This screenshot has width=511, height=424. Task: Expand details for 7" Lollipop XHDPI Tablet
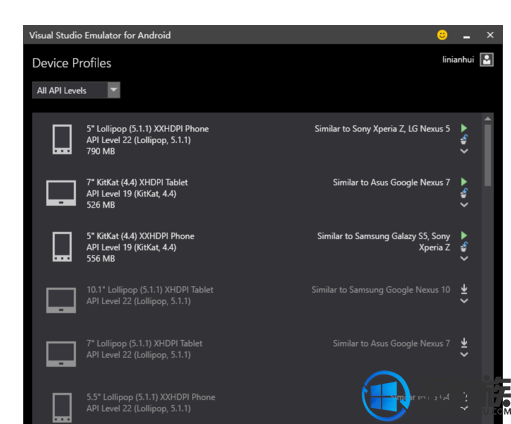click(x=464, y=355)
